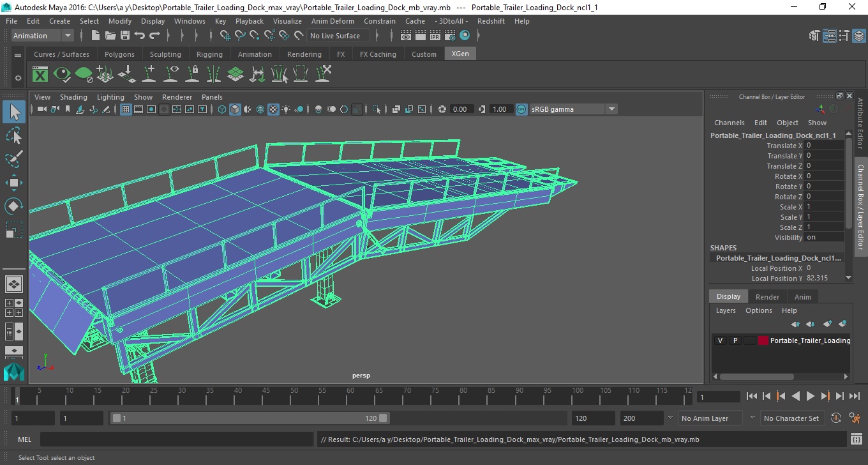Click the Open Scene folder icon

[x=110, y=36]
